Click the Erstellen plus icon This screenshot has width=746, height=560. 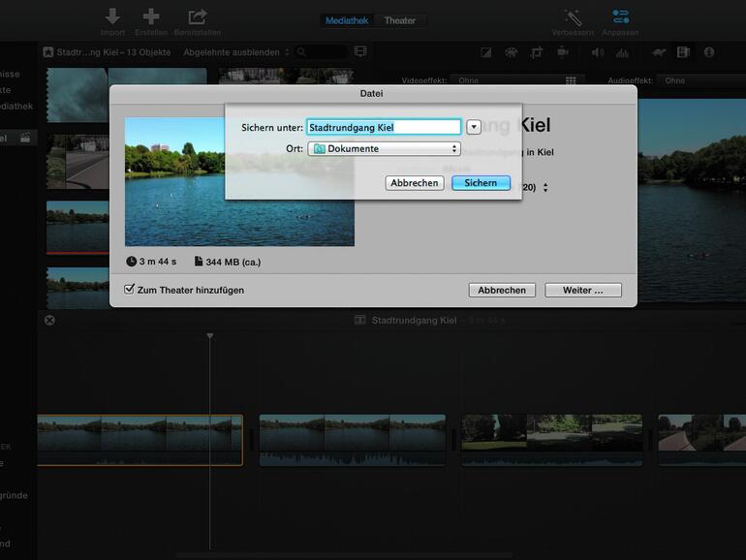click(x=150, y=16)
